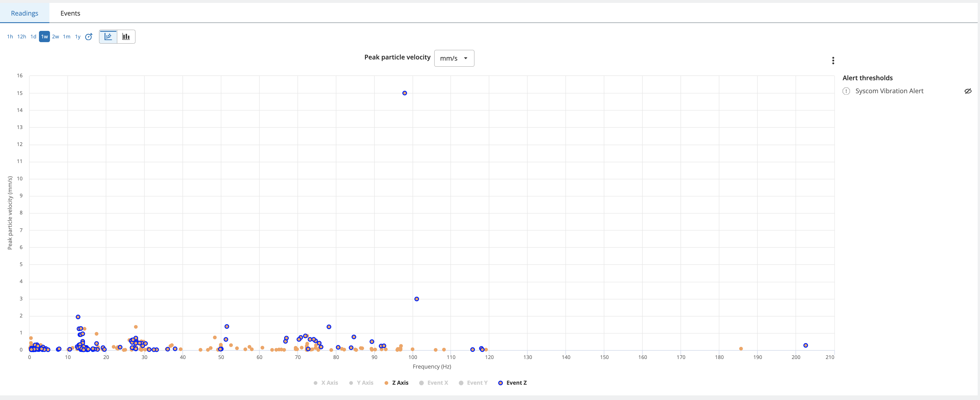
Task: Click the Syscom Vibration Alert info icon
Action: point(846,91)
